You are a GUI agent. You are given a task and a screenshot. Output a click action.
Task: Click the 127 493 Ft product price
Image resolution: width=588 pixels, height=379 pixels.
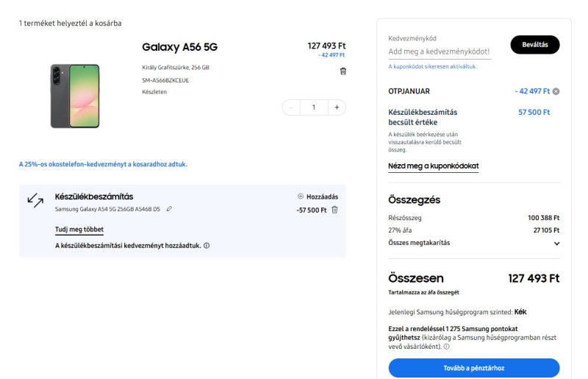click(x=326, y=46)
